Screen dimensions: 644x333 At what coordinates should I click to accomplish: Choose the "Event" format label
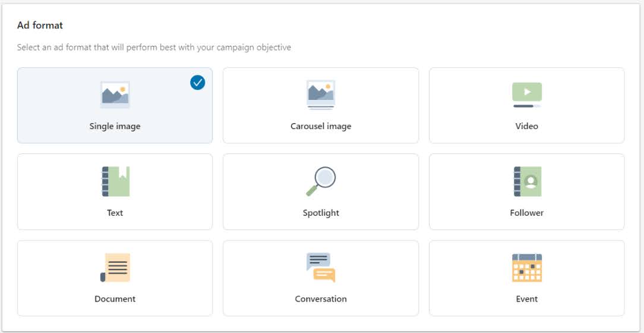point(527,299)
